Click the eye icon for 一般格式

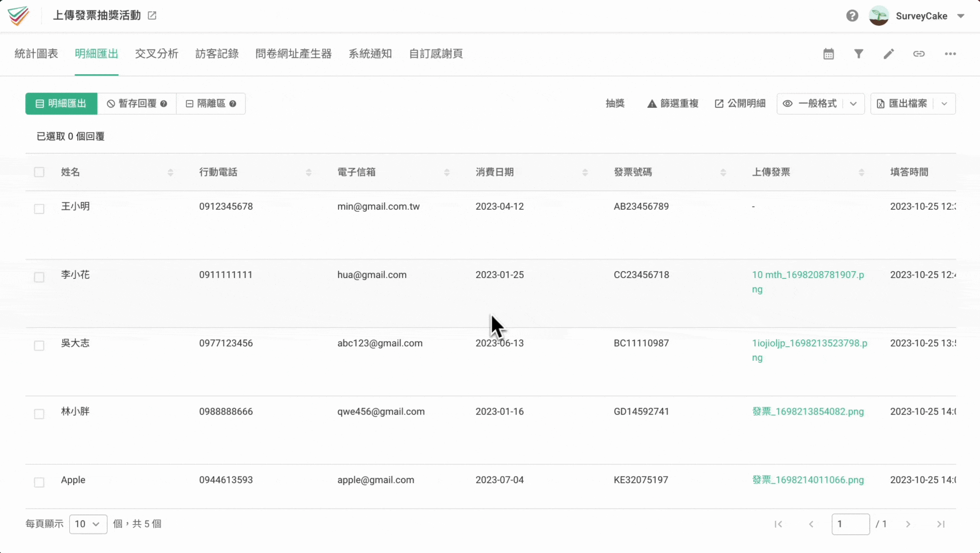pos(787,103)
